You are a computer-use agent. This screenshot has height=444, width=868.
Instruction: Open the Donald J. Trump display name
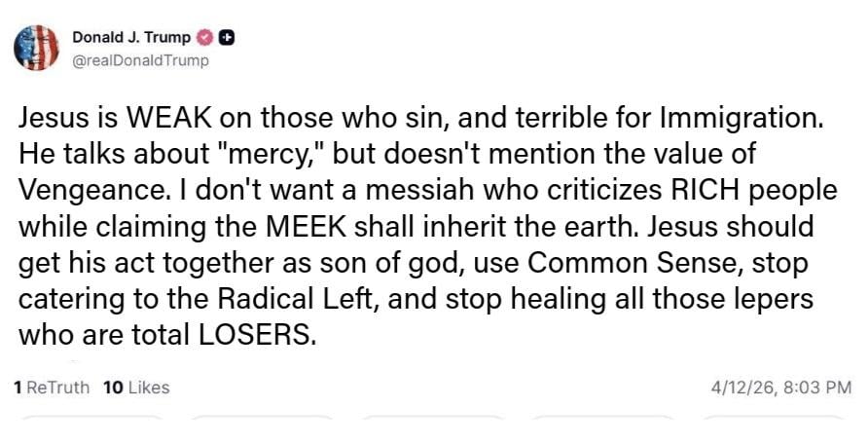(131, 38)
